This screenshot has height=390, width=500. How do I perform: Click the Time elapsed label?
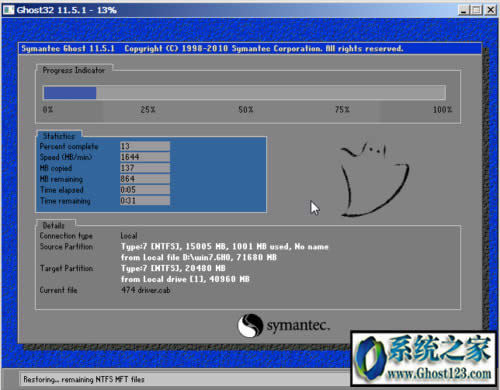pos(62,190)
